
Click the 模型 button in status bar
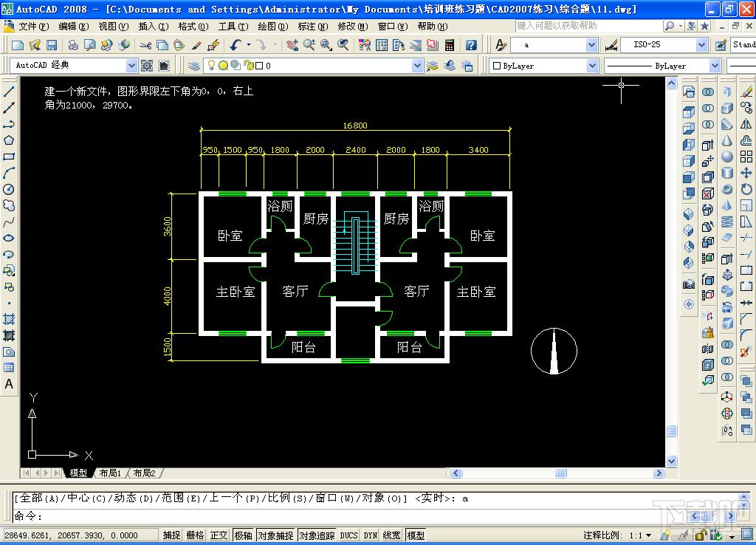click(416, 535)
